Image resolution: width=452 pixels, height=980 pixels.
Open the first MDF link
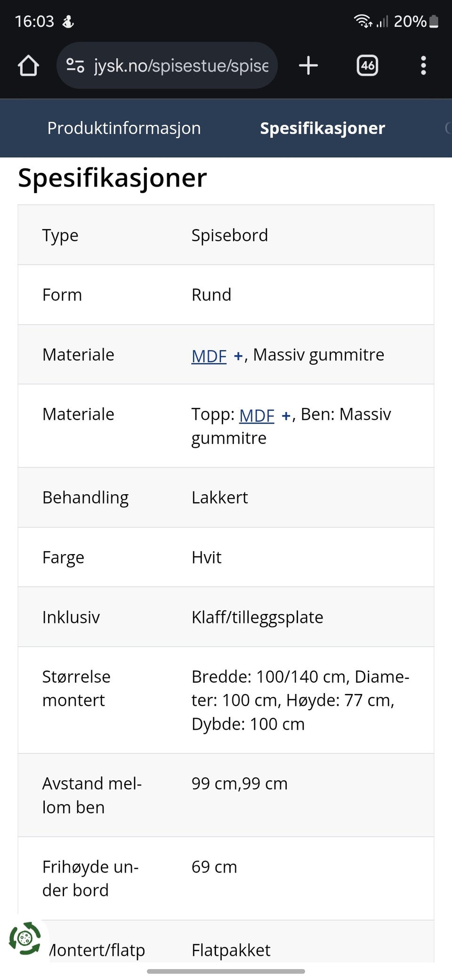208,355
